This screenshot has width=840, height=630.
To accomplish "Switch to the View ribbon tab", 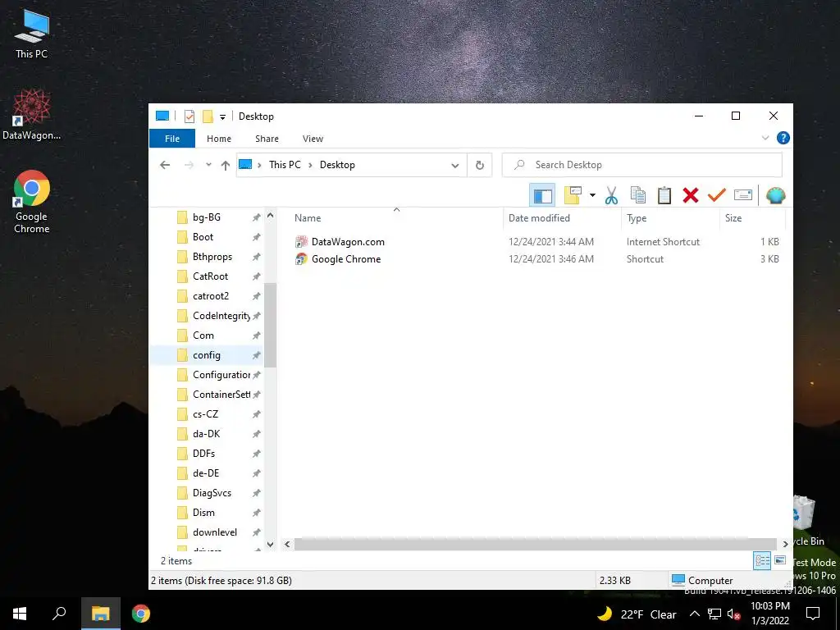I will click(x=313, y=139).
